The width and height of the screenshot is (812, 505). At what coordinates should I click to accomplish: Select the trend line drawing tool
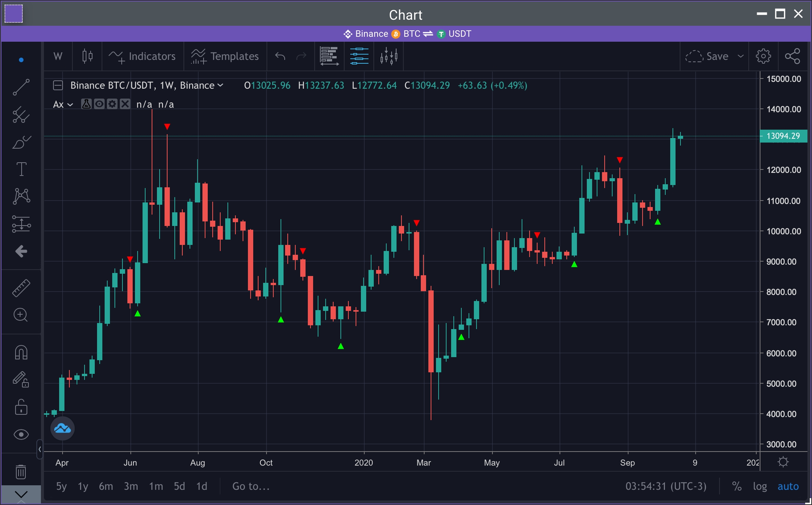pyautogui.click(x=21, y=87)
